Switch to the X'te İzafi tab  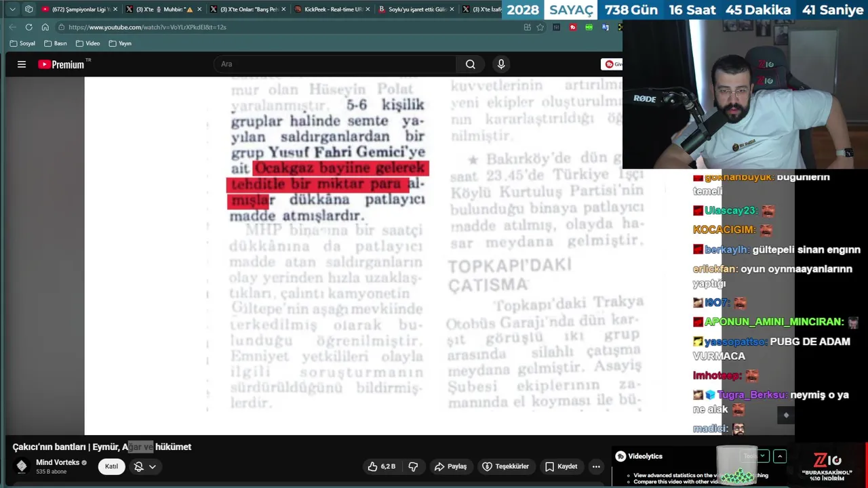pos(480,9)
